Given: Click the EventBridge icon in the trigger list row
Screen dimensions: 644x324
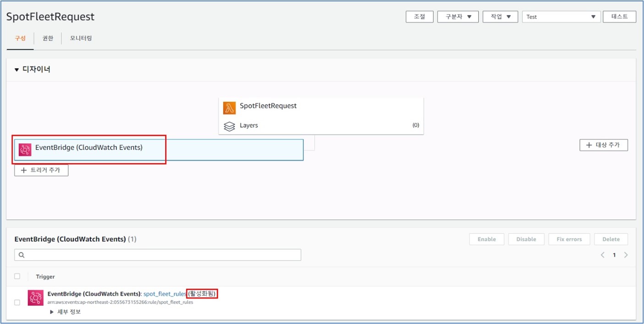Looking at the screenshot, I should 35,297.
